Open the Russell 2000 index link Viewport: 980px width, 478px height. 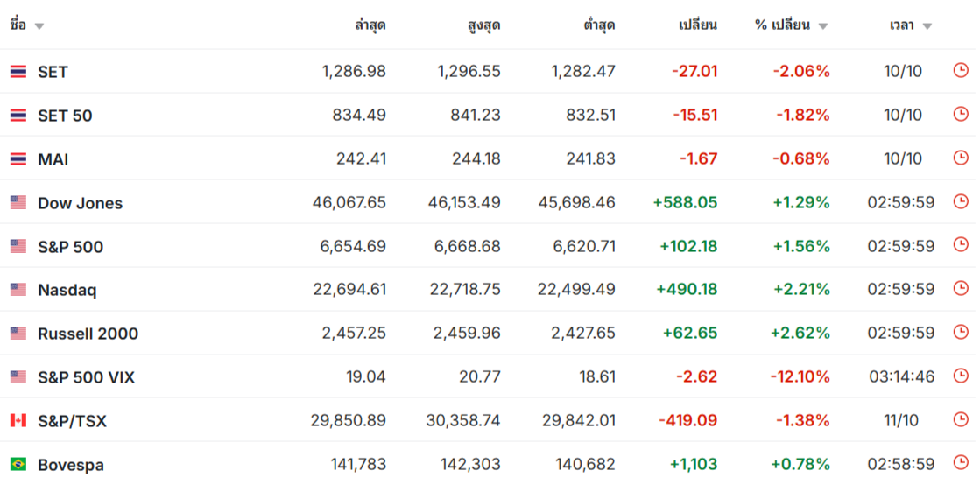(x=88, y=334)
